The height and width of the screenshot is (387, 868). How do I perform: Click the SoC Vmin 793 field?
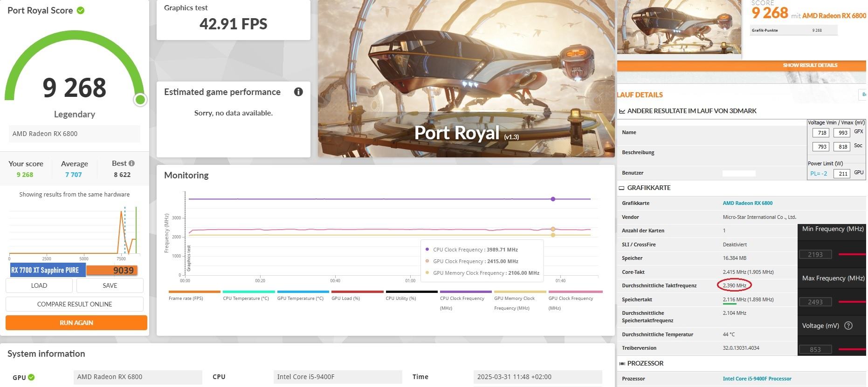coord(821,147)
